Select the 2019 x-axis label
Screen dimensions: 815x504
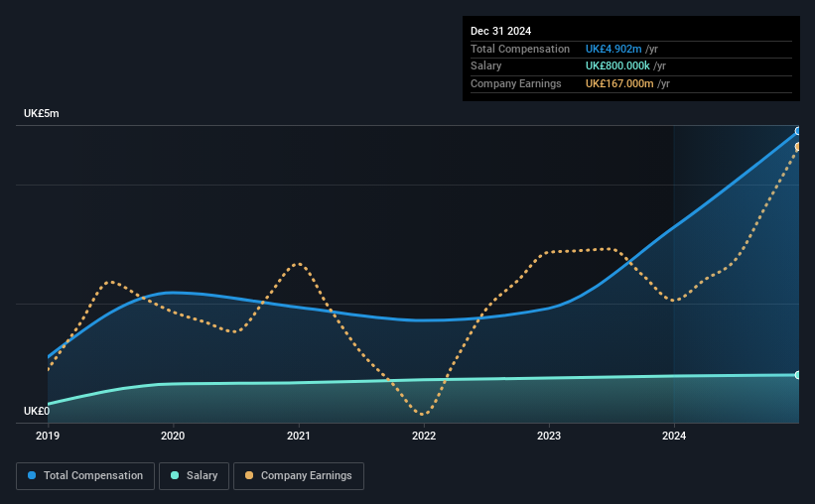[x=48, y=436]
